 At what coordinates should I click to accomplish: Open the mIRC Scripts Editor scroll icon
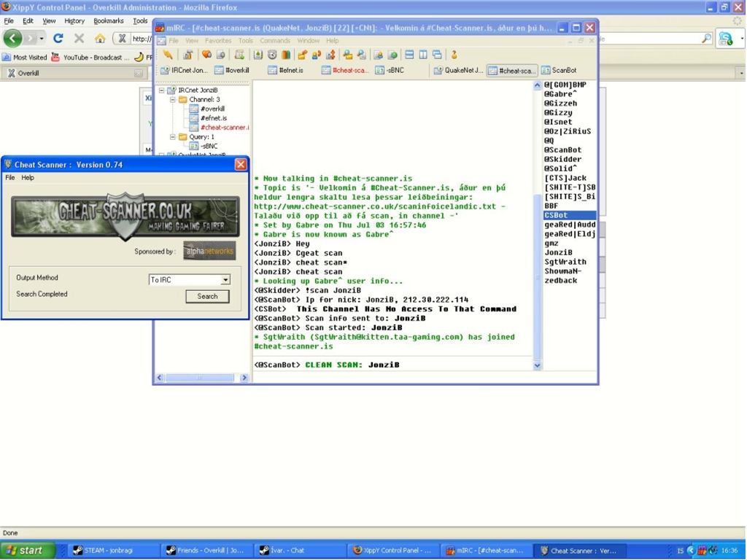[x=239, y=55]
